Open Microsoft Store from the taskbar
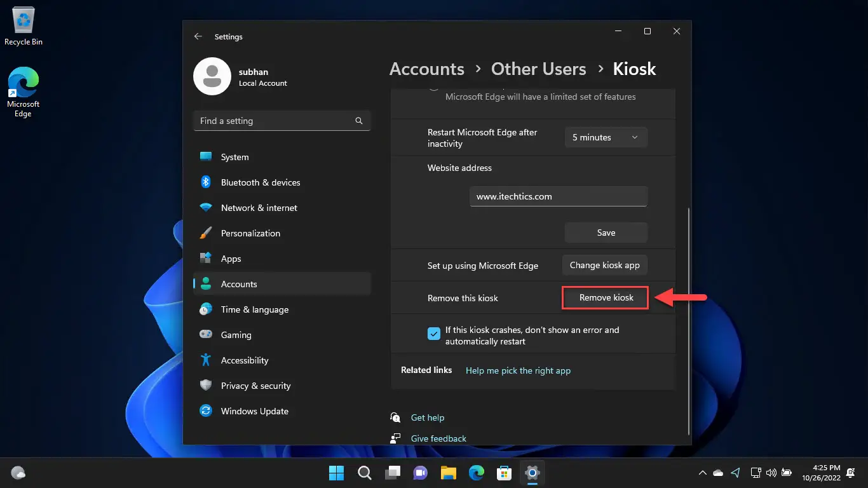Screen dimensions: 868x488 tap(505, 473)
